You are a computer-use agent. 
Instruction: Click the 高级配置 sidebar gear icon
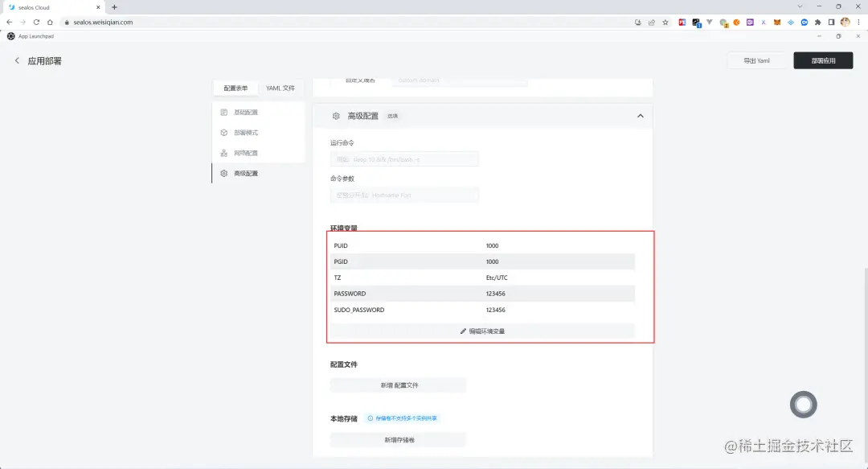223,174
